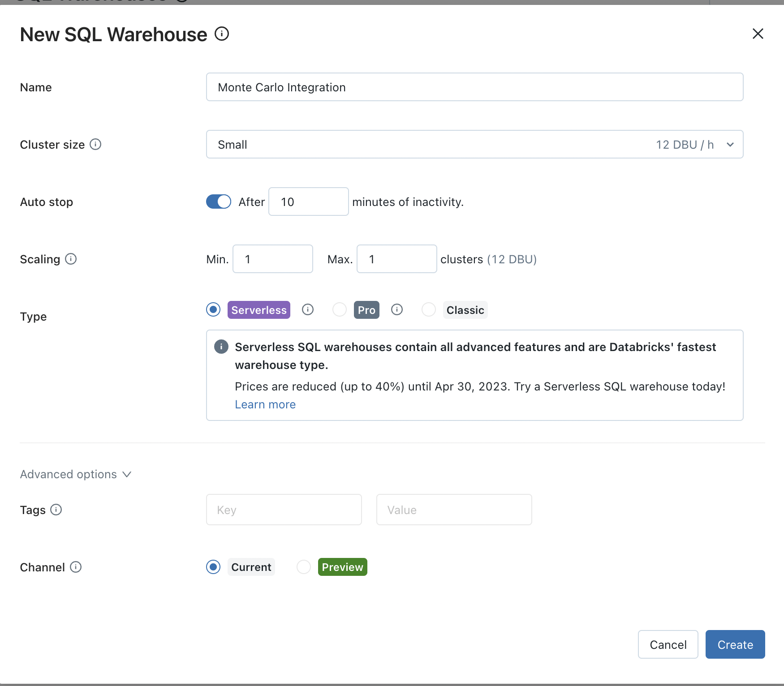The width and height of the screenshot is (784, 686).
Task: Collapse the Advanced options section
Action: tap(76, 474)
